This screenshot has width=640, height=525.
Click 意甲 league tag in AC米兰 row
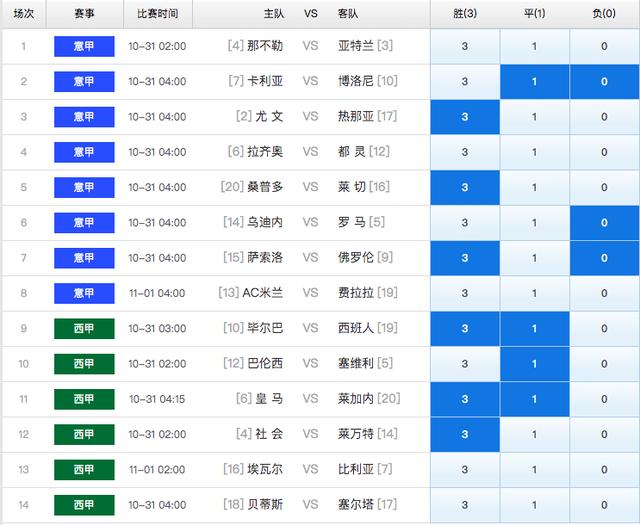click(84, 294)
